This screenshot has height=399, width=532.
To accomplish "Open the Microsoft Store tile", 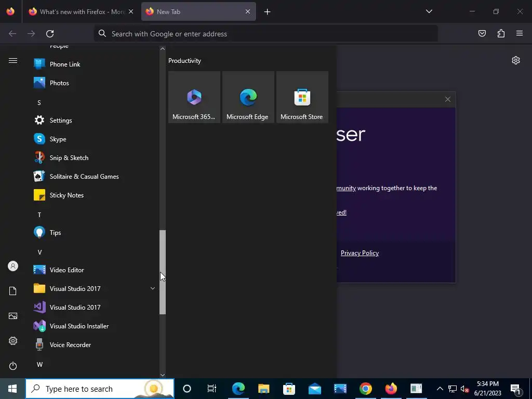I will [x=302, y=97].
